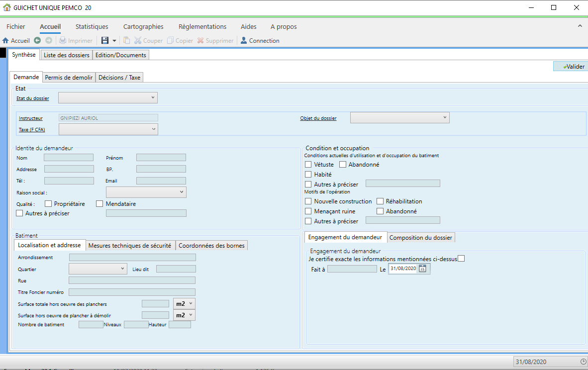Switch to the Permis de demolir tab
This screenshot has width=588, height=370.
click(x=69, y=78)
